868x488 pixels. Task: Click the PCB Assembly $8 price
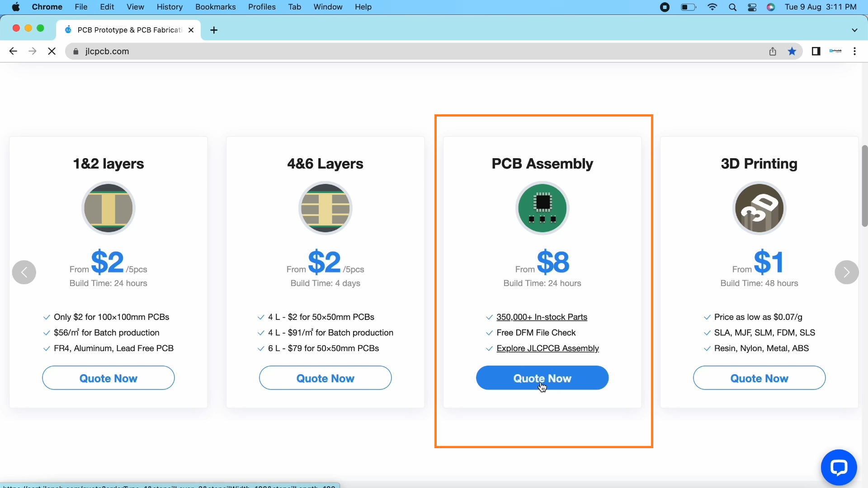pos(553,262)
